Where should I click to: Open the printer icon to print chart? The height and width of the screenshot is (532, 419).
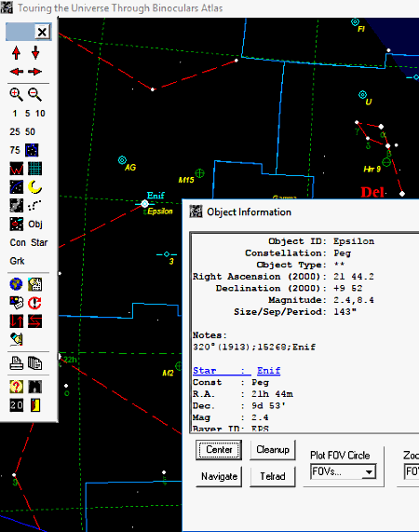point(16,363)
